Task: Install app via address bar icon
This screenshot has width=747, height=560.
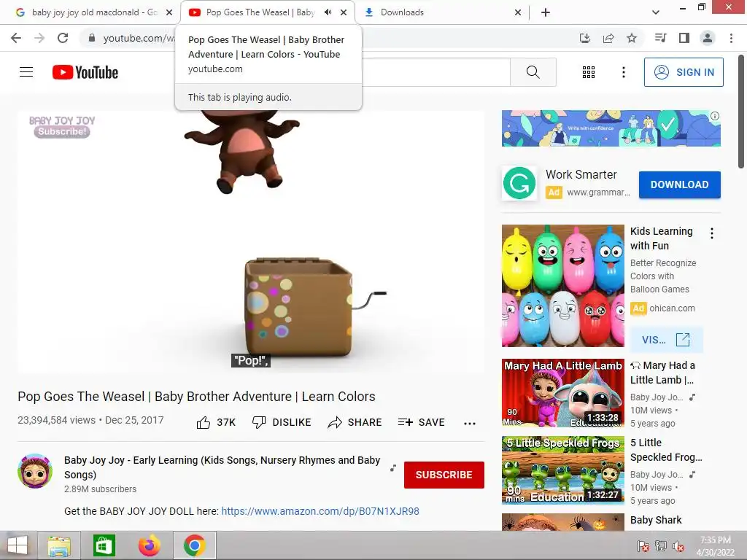Action: coord(584,38)
